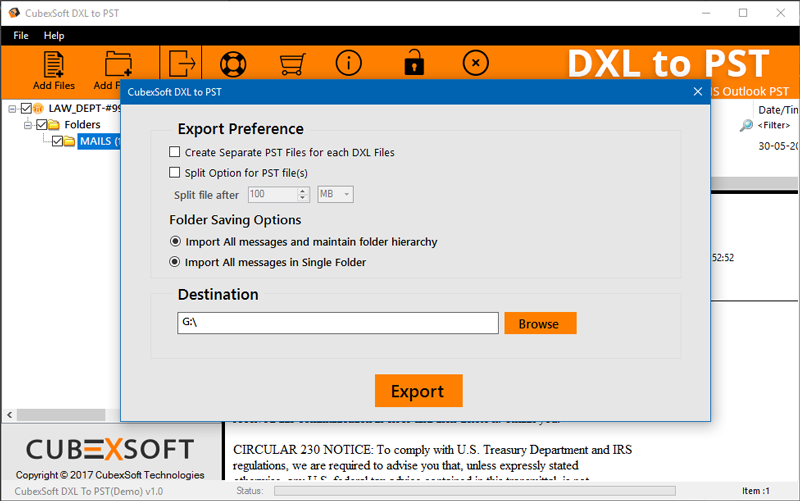Click the Export arrow toolbar icon

pos(182,64)
